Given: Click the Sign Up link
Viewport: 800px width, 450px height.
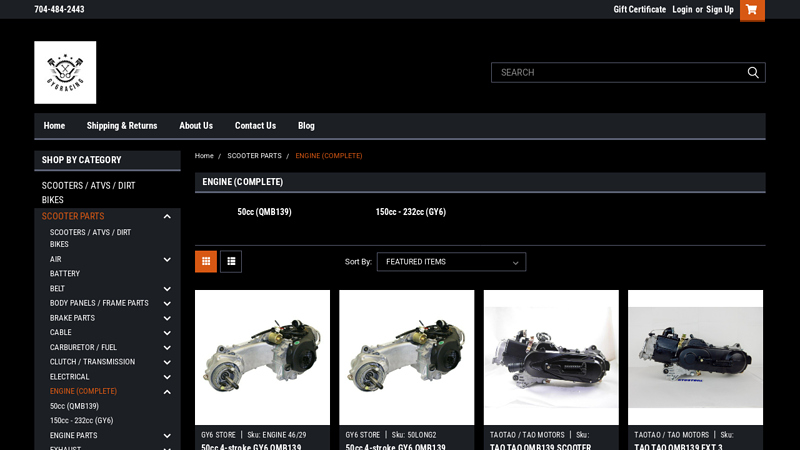Looking at the screenshot, I should click(x=720, y=9).
